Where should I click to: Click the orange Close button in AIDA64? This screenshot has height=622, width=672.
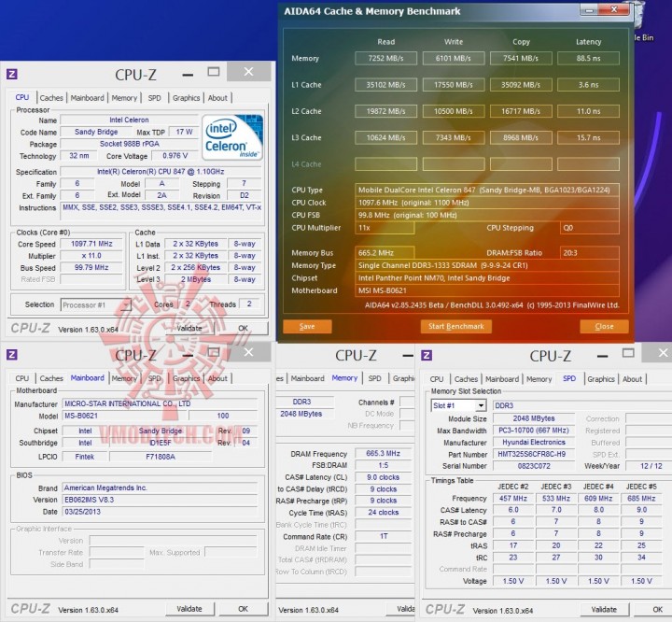click(x=604, y=327)
